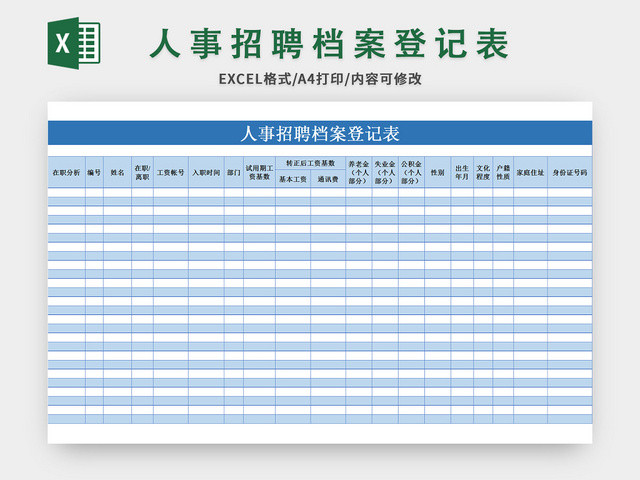Select the 转正后工资基数 merged header

coord(311,163)
